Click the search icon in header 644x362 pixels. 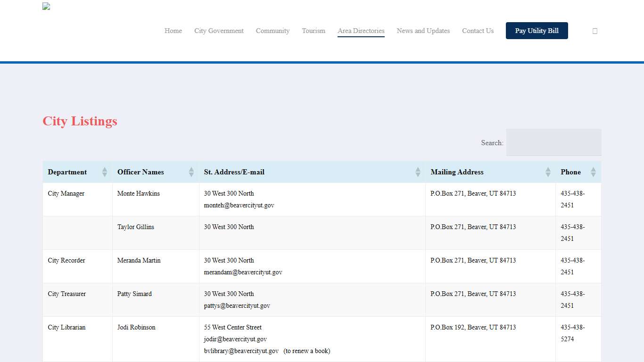click(594, 31)
